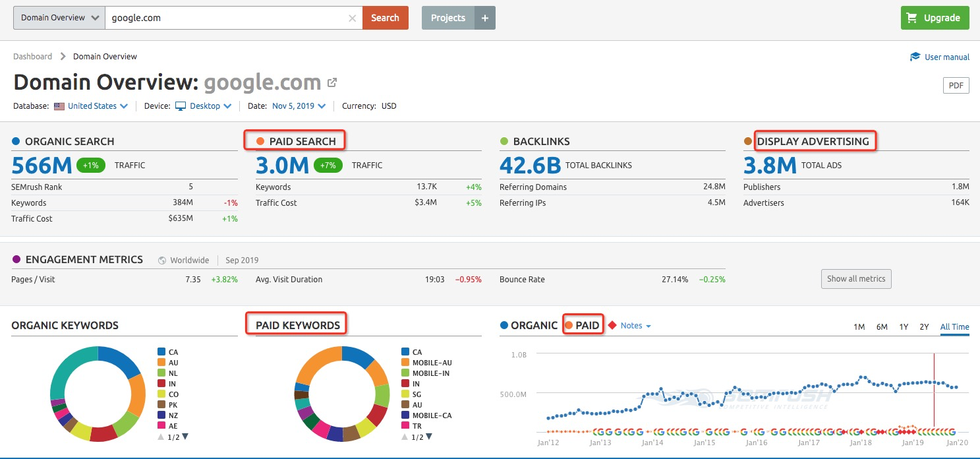
Task: Click the 19:03 average visit duration value
Action: (434, 280)
